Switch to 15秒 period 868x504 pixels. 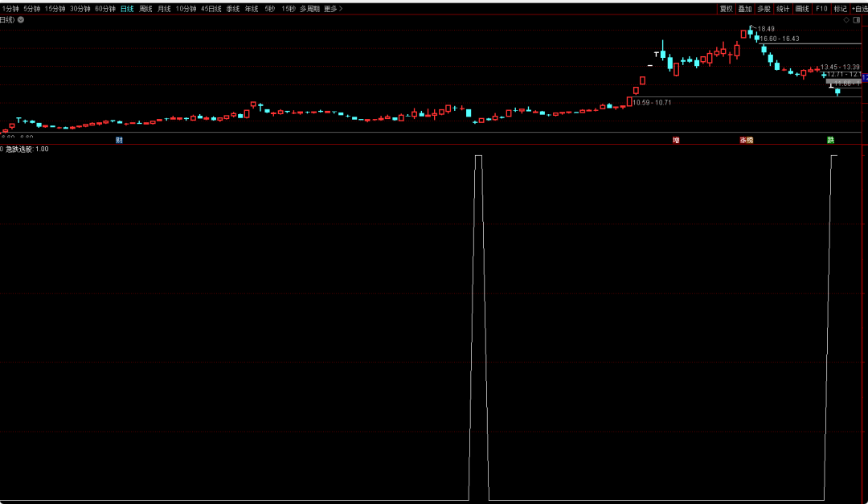pos(289,9)
